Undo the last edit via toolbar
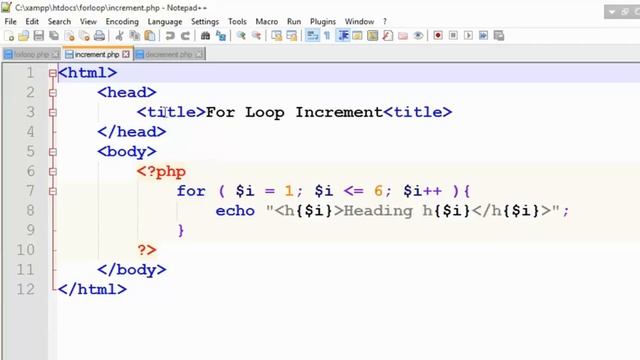640x360 pixels. 170,36
